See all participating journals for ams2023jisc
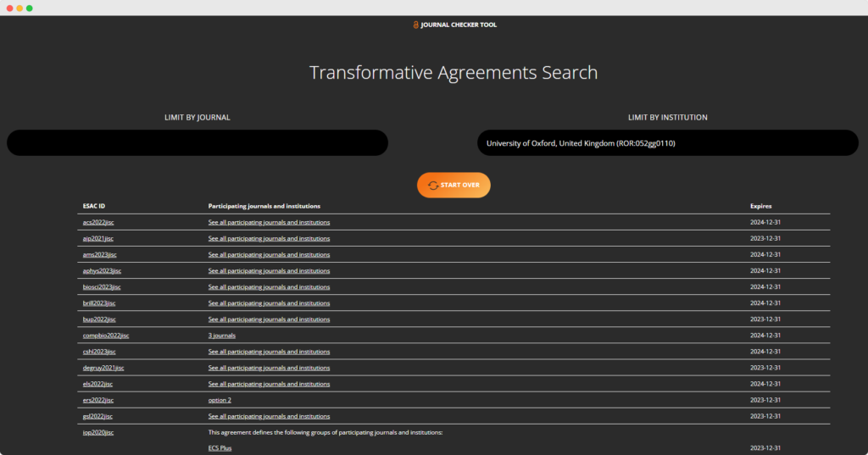The height and width of the screenshot is (455, 868). (269, 255)
